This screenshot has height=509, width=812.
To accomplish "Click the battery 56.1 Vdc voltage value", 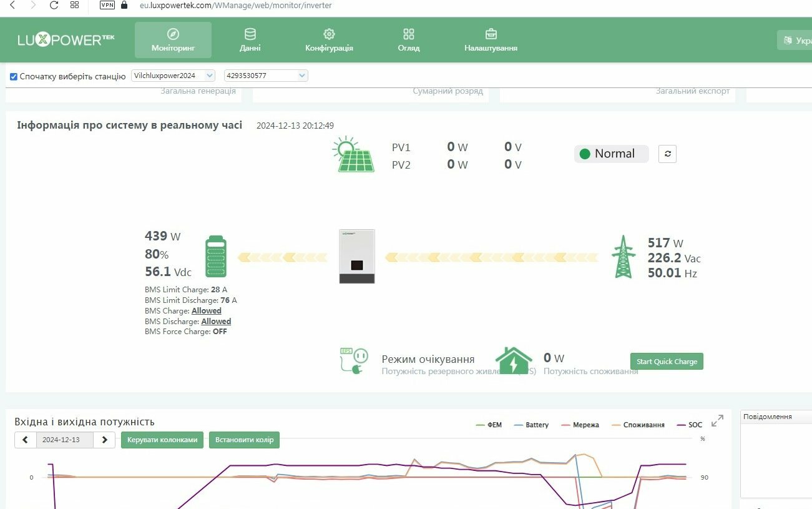I will 168,272.
